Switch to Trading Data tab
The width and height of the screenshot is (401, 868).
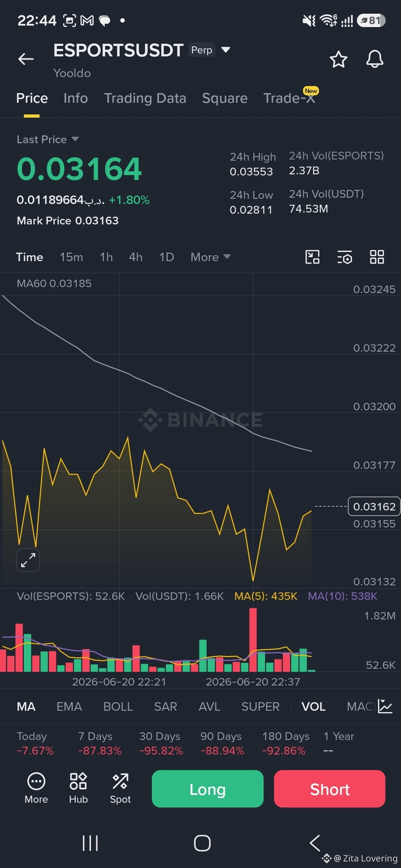145,98
